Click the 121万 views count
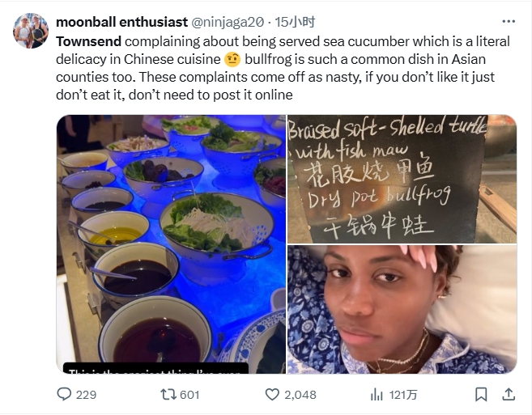Image resolution: width=532 pixels, height=415 pixels. (x=403, y=395)
